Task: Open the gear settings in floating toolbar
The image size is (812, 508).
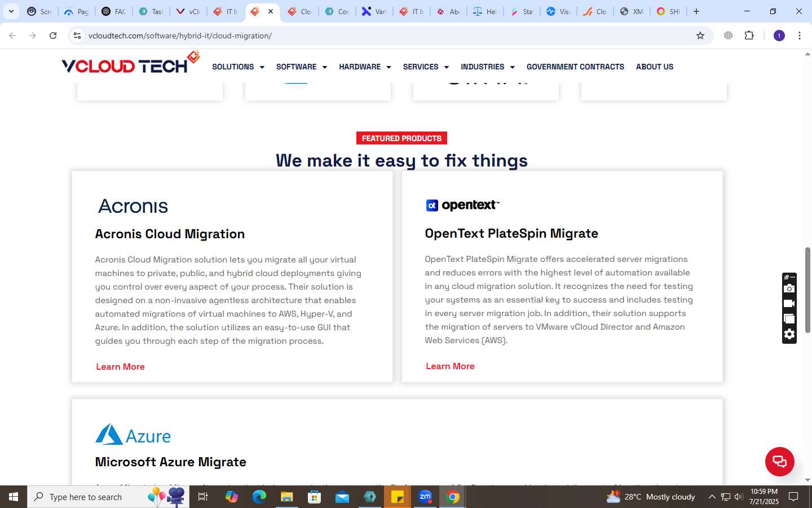Action: [789, 334]
